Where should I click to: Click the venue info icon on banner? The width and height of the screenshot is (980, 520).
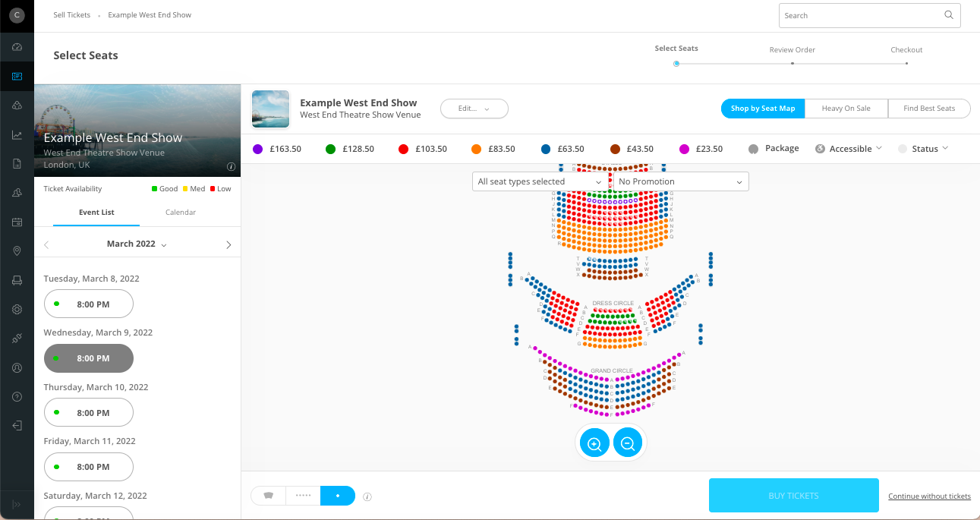[231, 167]
